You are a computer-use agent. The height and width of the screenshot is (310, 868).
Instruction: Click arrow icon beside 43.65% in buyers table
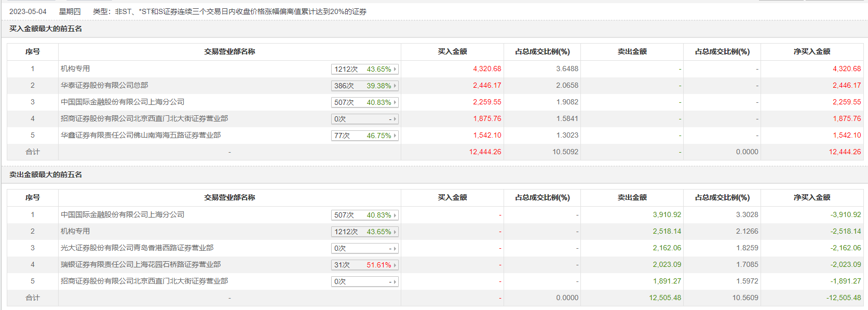pyautogui.click(x=395, y=69)
